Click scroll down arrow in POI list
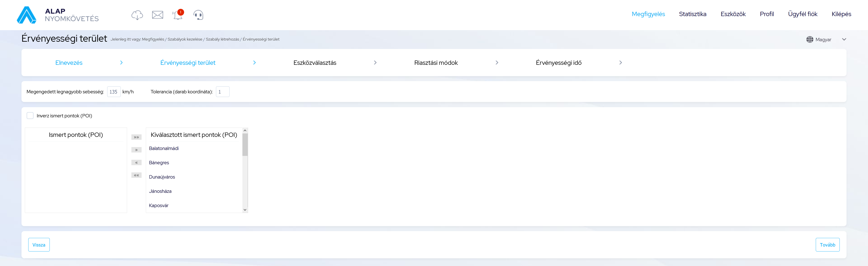This screenshot has height=266, width=868. coord(245,210)
